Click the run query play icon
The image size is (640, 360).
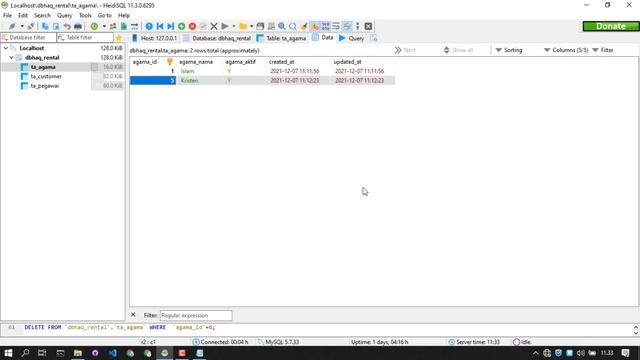pyautogui.click(x=224, y=26)
